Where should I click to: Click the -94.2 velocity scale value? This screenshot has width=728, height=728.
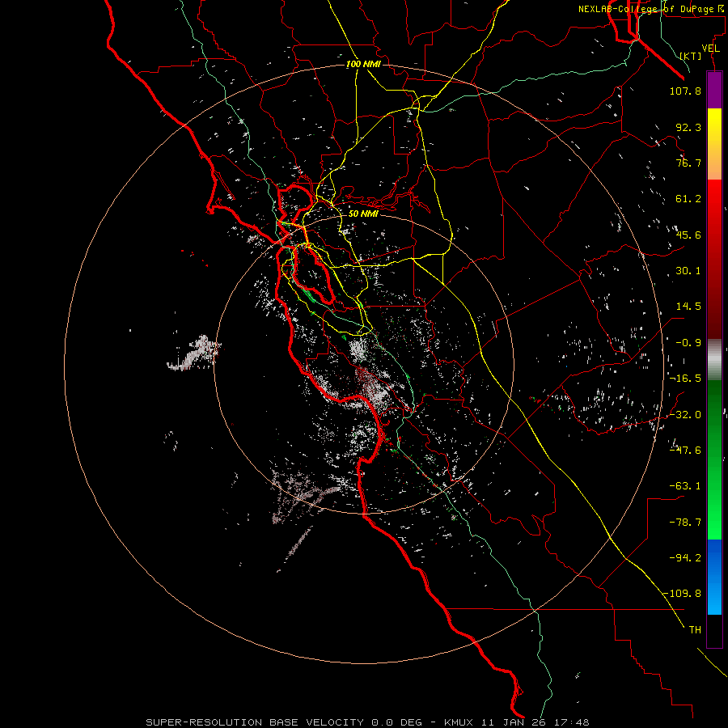[685, 557]
